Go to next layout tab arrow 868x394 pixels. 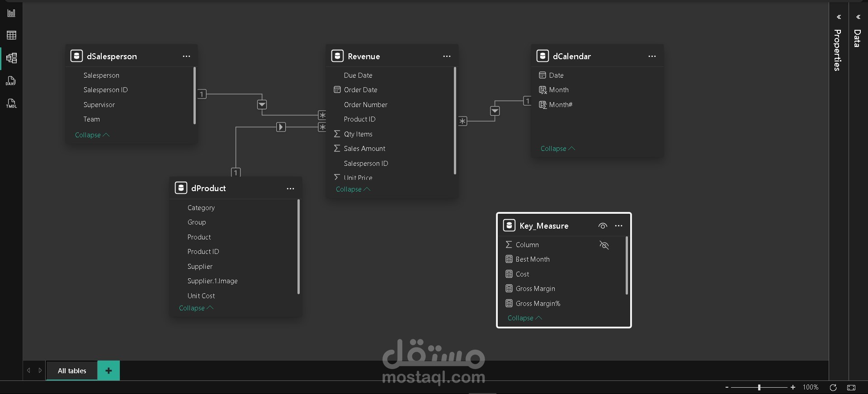click(x=40, y=371)
